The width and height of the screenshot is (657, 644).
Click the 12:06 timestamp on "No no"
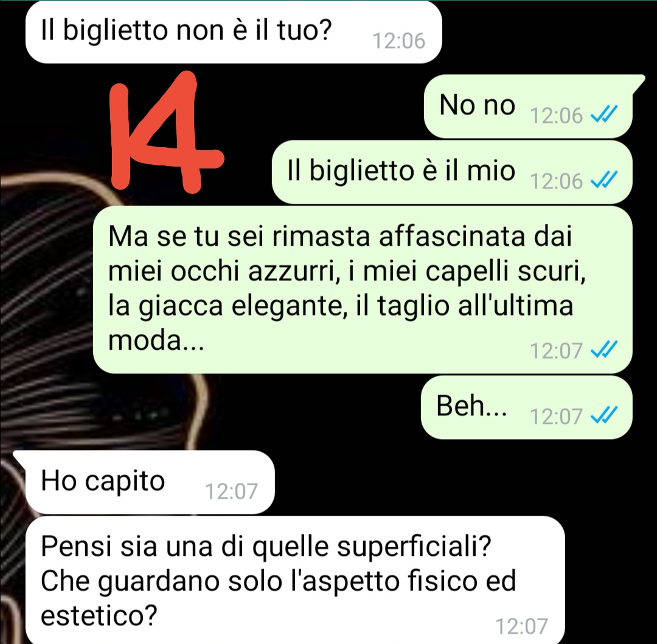tap(557, 115)
